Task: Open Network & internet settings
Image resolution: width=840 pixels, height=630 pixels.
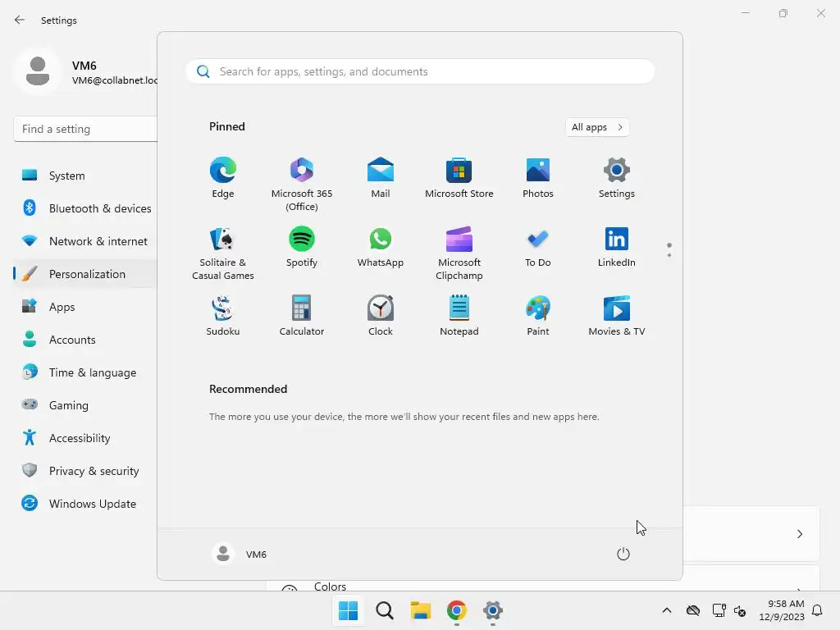Action: tap(85, 241)
